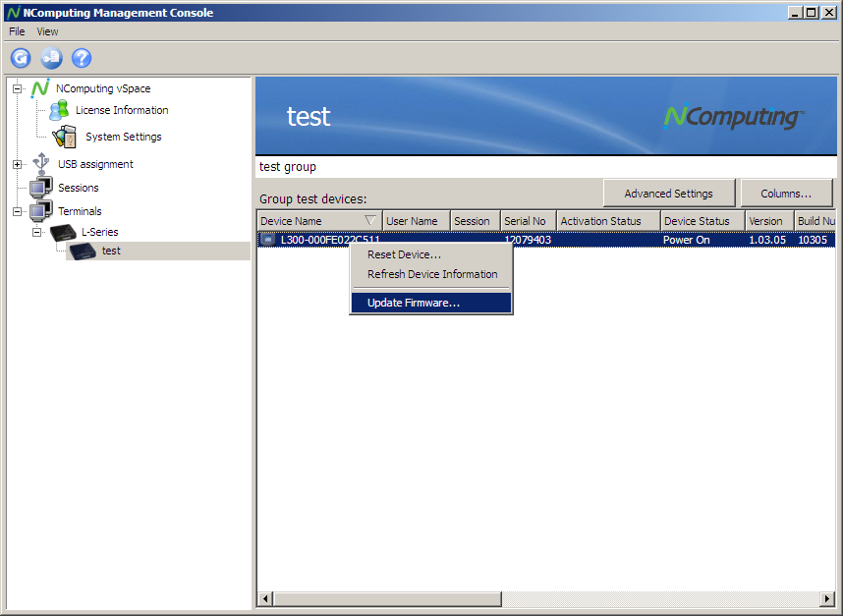
Task: Click the NComputing vSpace logo icon
Action: click(40, 88)
